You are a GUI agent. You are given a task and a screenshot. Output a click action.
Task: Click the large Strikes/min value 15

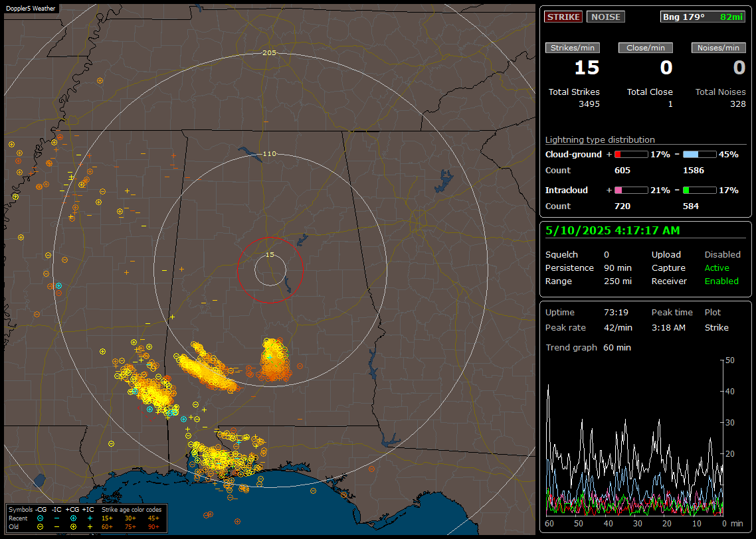[587, 68]
